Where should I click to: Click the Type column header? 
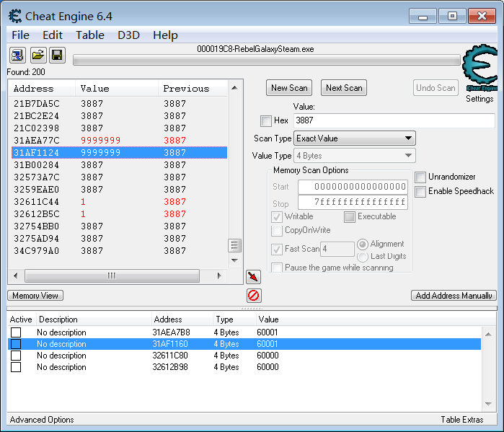coord(234,319)
